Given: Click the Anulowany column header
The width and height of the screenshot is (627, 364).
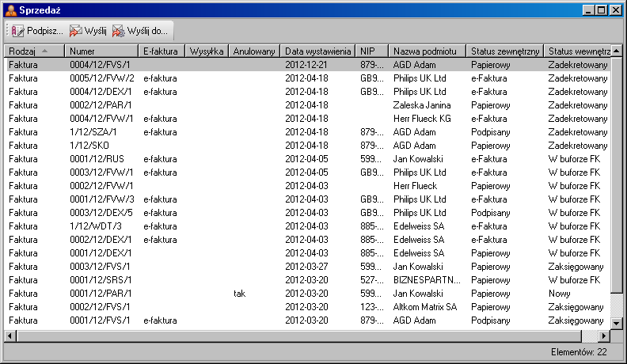Looking at the screenshot, I should (253, 51).
